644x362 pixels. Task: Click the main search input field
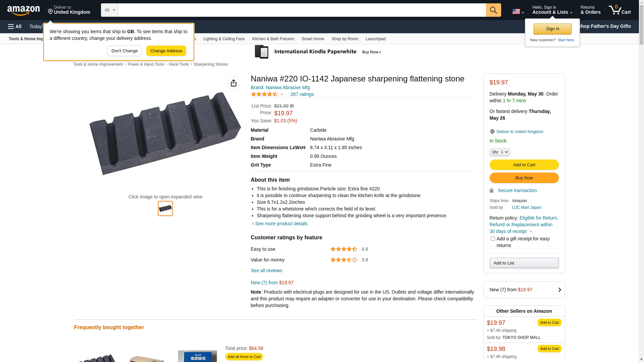coord(302,10)
